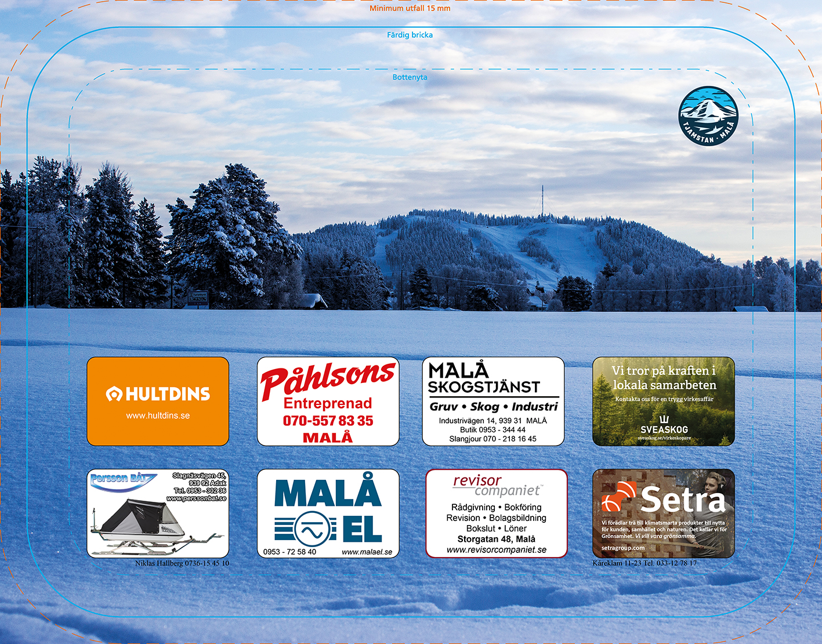Click the Sveaskog crown logo
Image resolution: width=822 pixels, height=644 pixels.
tap(664, 419)
